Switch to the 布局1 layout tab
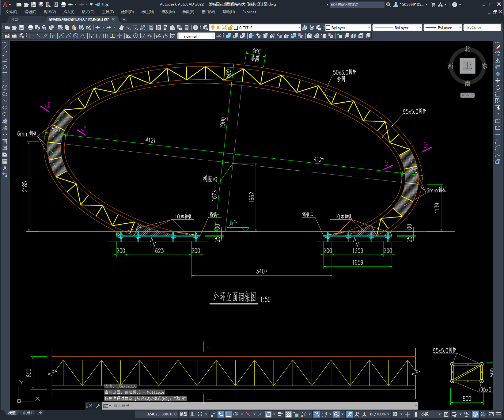The height and width of the screenshot is (420, 504). click(27, 413)
